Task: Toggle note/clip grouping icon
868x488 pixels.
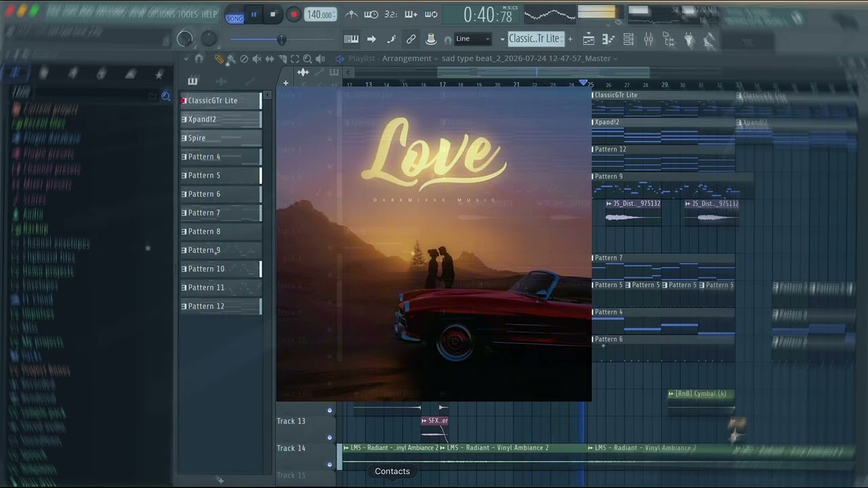Action: point(391,39)
